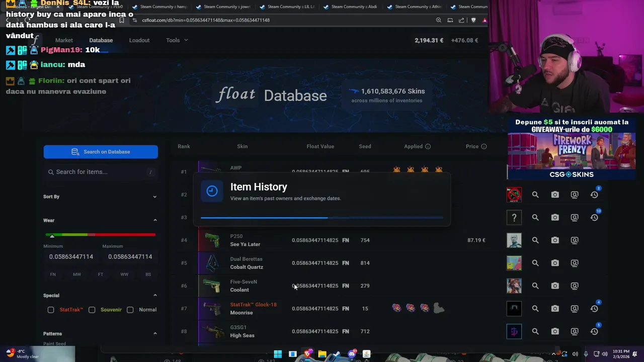Select the FN wear preset
Image resolution: width=644 pixels, height=362 pixels.
coord(53,275)
